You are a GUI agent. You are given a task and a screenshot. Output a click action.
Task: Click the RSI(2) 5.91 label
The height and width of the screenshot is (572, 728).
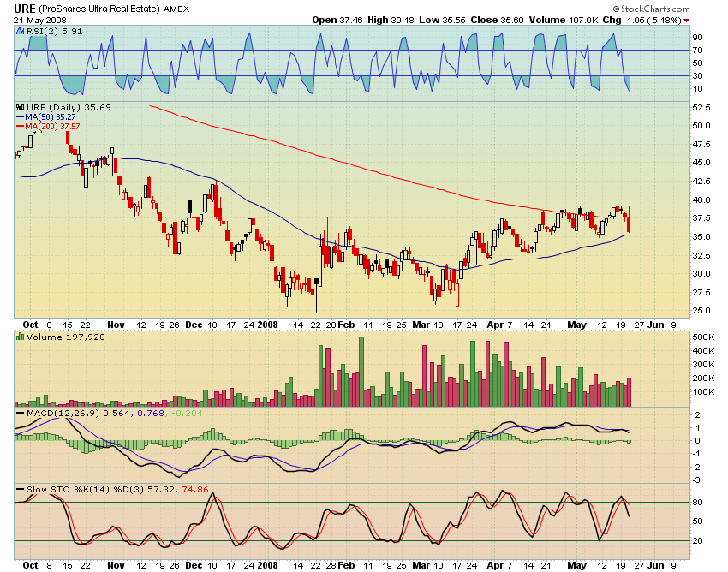(54, 31)
